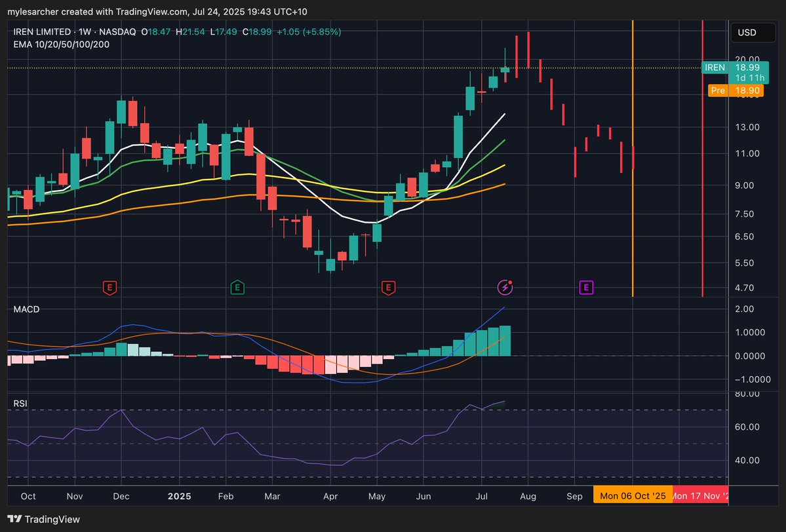Click the Dec label on time axis
786x532 pixels.
tap(121, 497)
